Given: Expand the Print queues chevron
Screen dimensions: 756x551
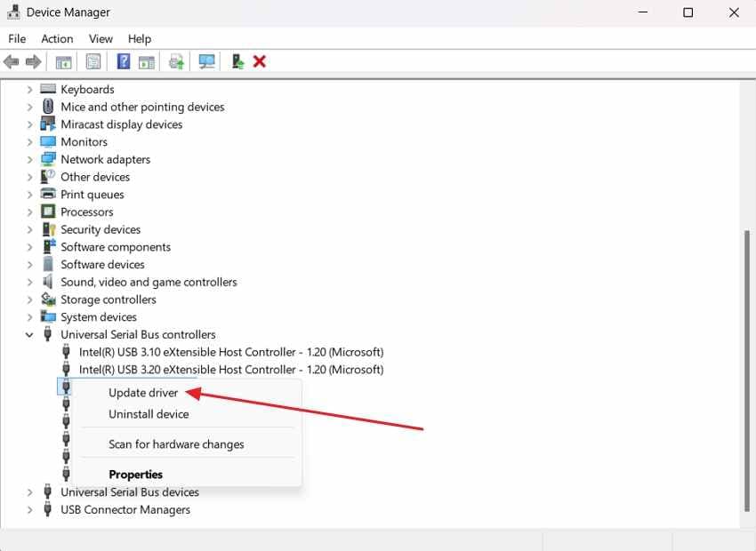Looking at the screenshot, I should (x=30, y=195).
